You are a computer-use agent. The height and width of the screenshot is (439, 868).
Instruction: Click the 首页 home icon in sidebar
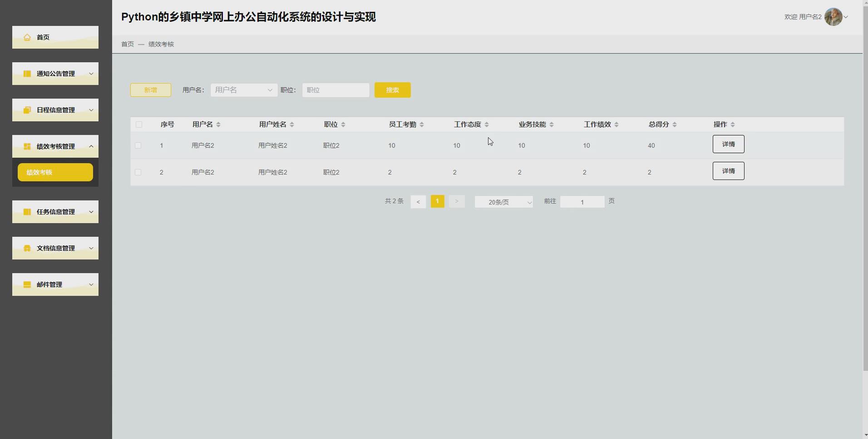coord(27,37)
